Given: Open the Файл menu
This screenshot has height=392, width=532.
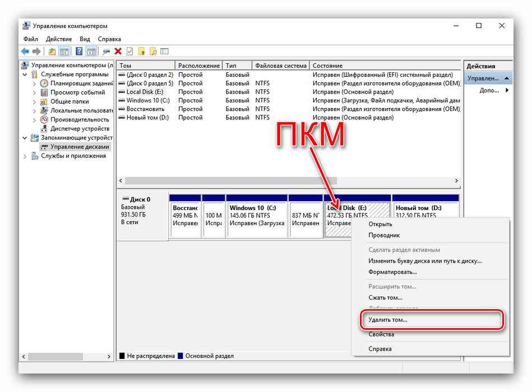Looking at the screenshot, I should [x=30, y=39].
